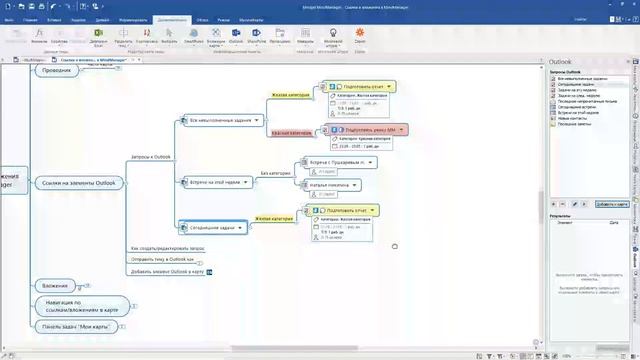Screen dimensions: 640x360
Task: Expand the Вложения topic
Action: pyautogui.click(x=87, y=286)
